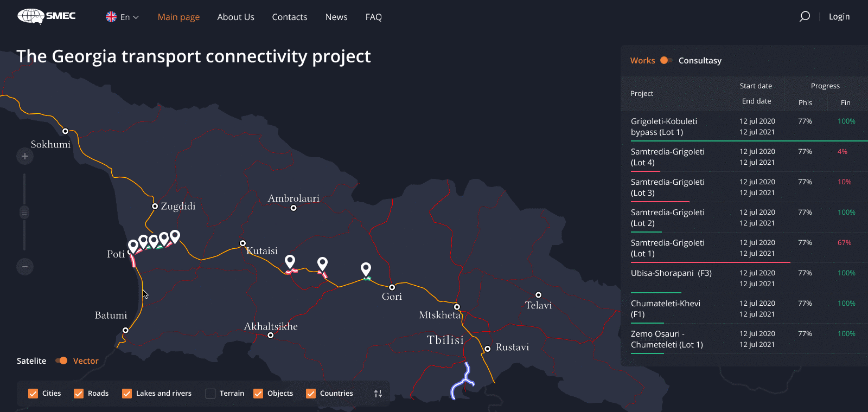Open the Ubisa-Shorapani (F3) project row

pyautogui.click(x=671, y=273)
